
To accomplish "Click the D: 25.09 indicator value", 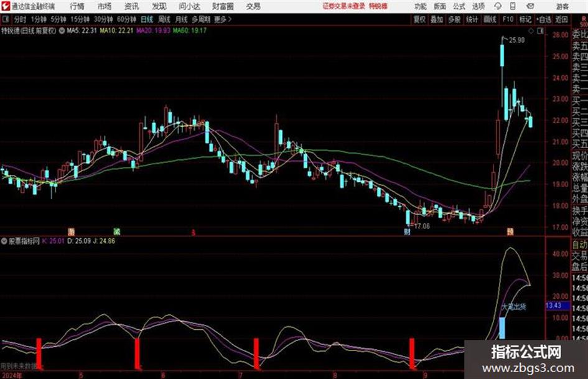I will click(79, 241).
